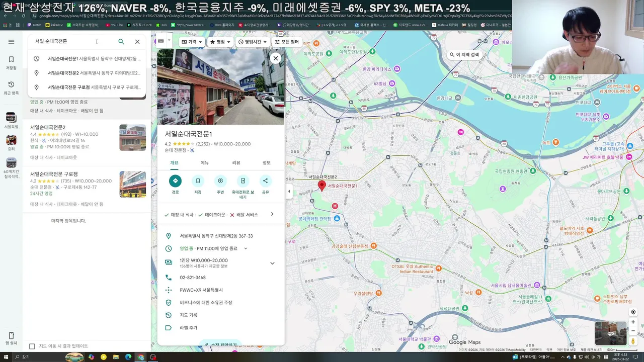Image resolution: width=644 pixels, height=362 pixels.
Task: Expand the business hours dropdown arrow
Action: pos(246,248)
